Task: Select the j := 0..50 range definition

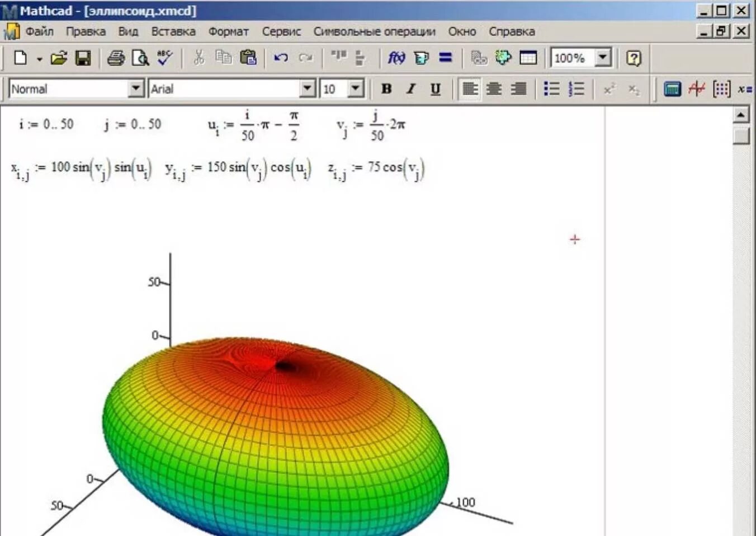Action: 133,124
